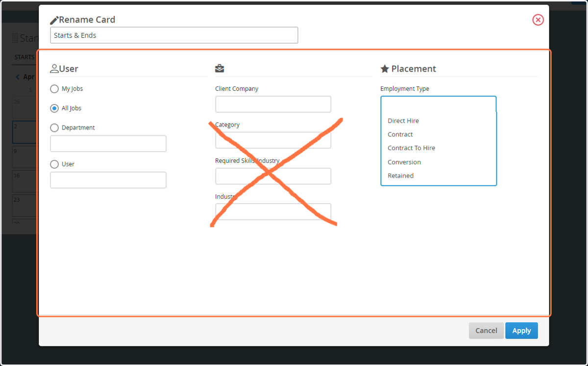
Task: Close the Rename Card dialog
Action: (x=538, y=20)
